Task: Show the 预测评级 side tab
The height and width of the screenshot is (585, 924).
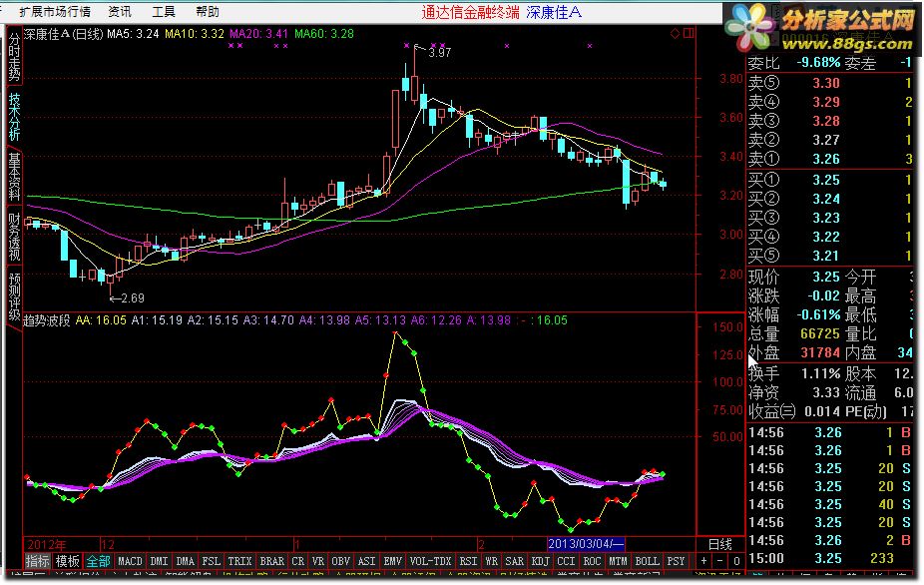Action: (x=14, y=296)
